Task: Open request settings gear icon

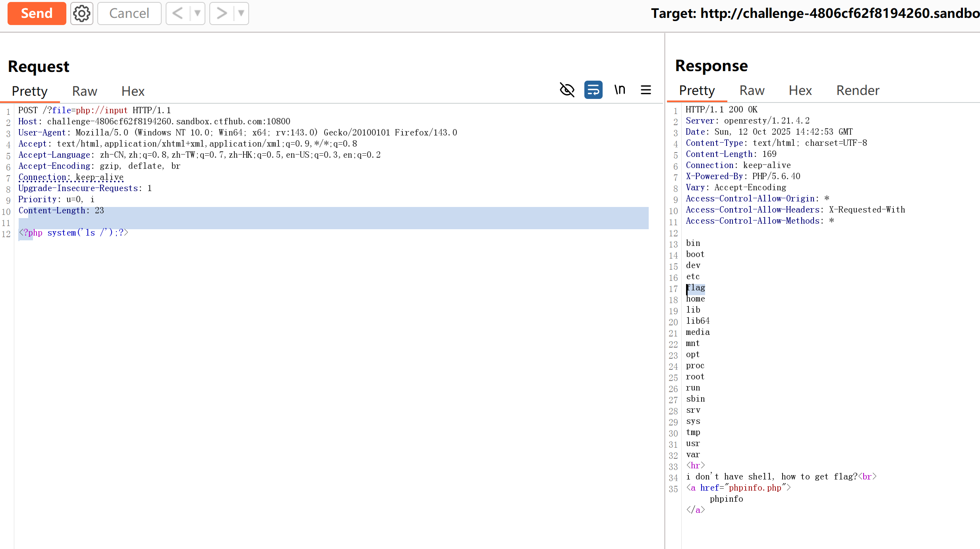Action: click(x=82, y=14)
